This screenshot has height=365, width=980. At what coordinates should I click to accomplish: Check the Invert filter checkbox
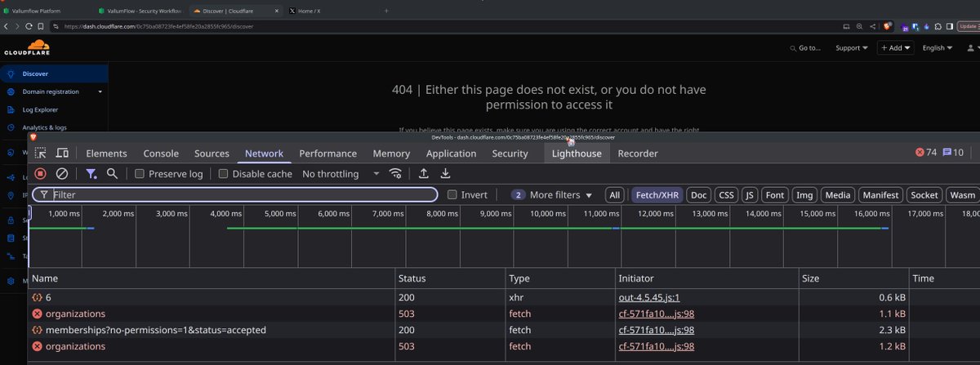[452, 195]
